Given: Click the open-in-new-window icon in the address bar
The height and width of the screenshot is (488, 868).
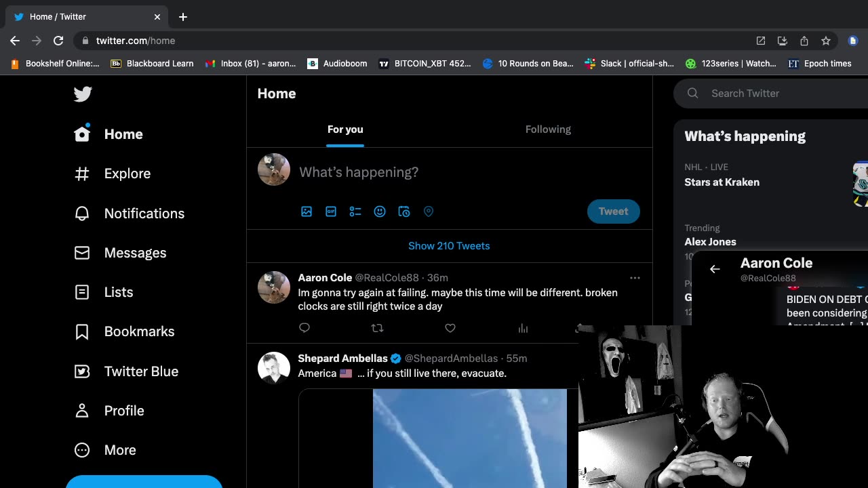Looking at the screenshot, I should tap(761, 41).
